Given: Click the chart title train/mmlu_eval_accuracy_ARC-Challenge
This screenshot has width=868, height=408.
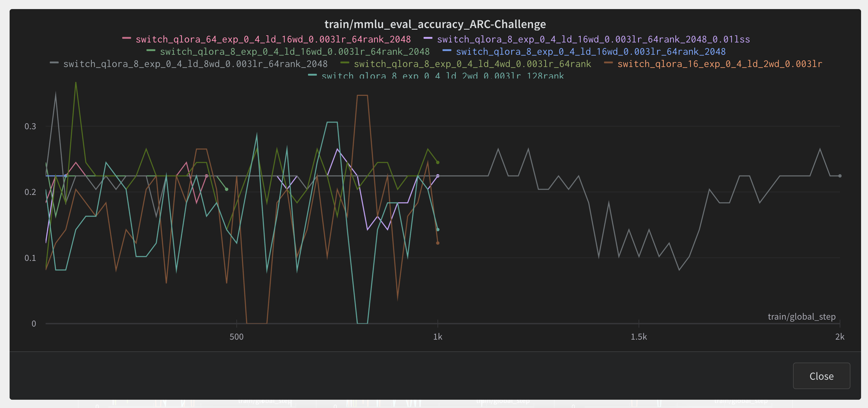Looking at the screenshot, I should pos(435,24).
